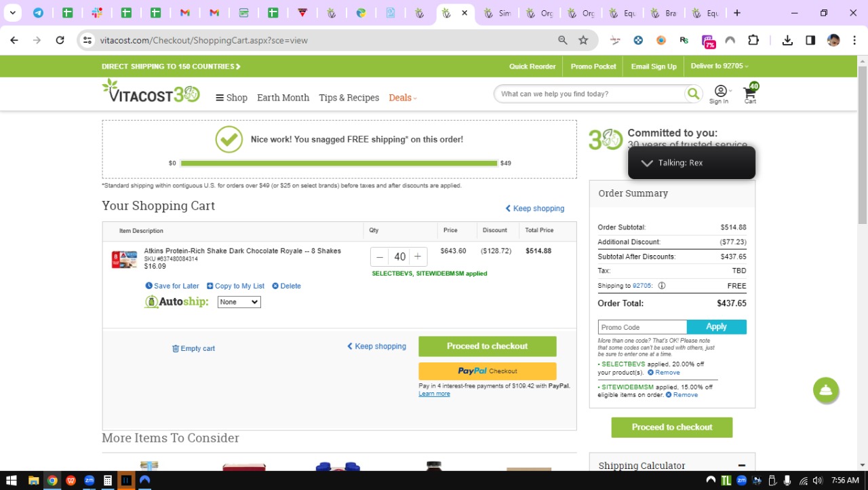Click Direct Shipping to 150 Countries banner
Viewport: 868px width, 490px height.
click(171, 67)
